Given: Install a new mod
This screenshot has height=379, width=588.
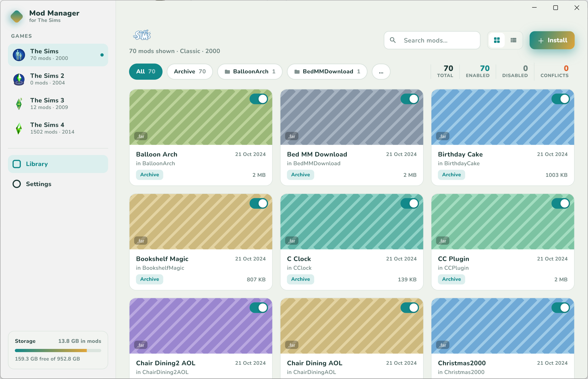Looking at the screenshot, I should click(x=552, y=40).
